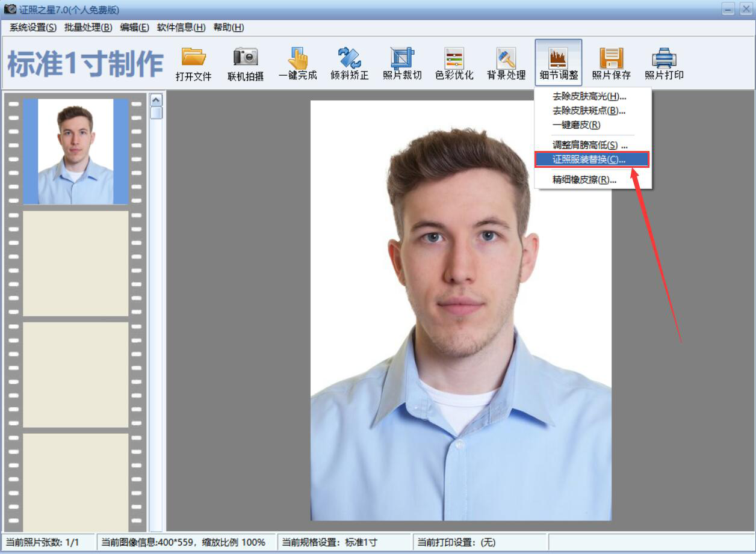Open the 系统设置(S) menu
756x554 pixels.
[x=33, y=28]
